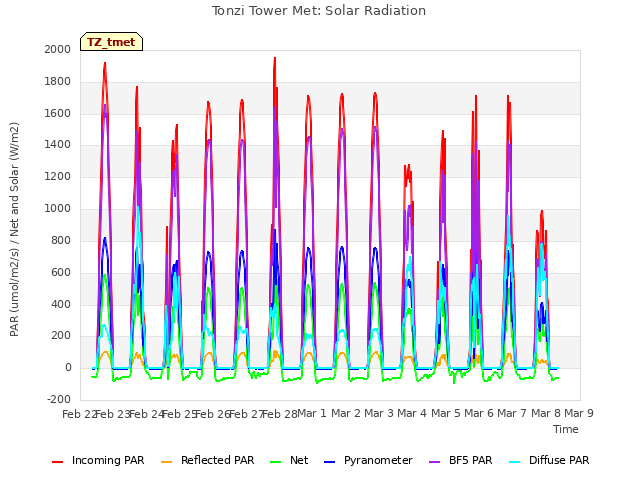Click the Feb 22 x-axis date label

tap(79, 414)
